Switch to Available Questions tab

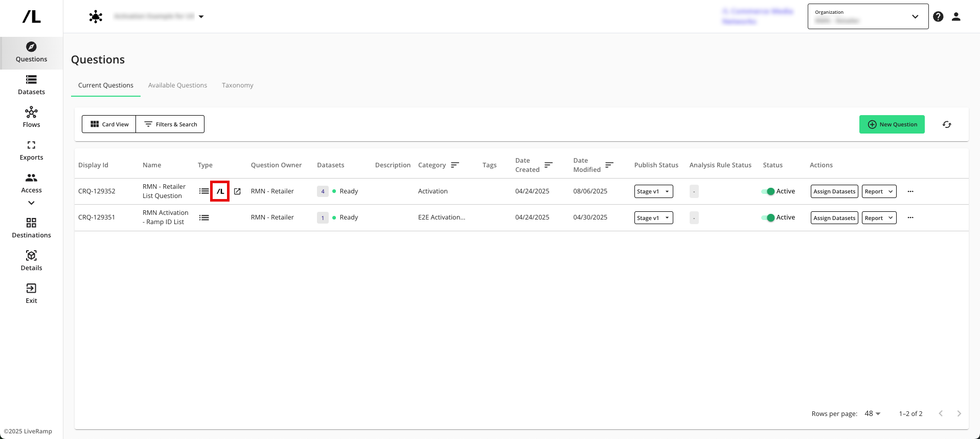pos(177,85)
